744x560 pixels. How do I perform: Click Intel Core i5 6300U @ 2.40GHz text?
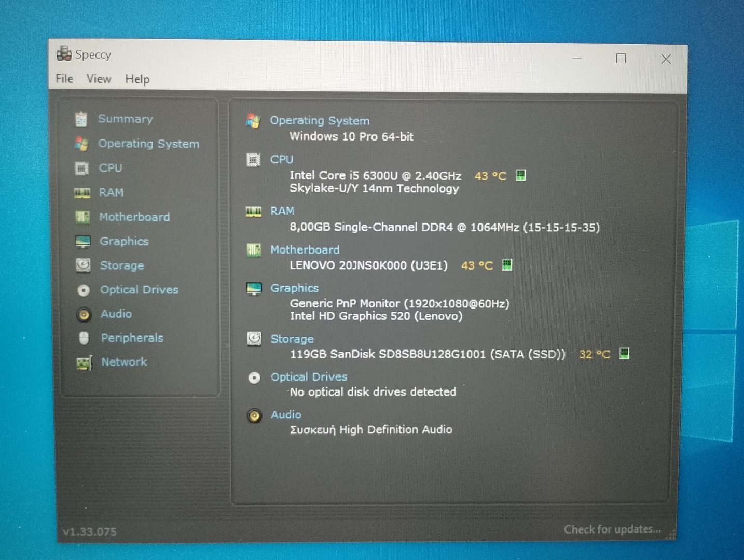pos(375,176)
